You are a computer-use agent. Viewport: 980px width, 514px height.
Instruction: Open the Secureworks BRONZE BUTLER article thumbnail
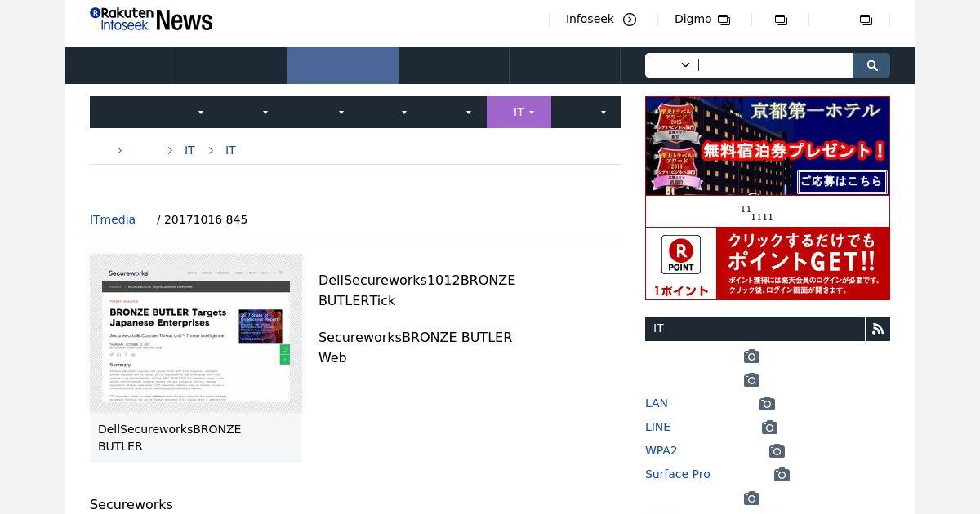coord(196,333)
